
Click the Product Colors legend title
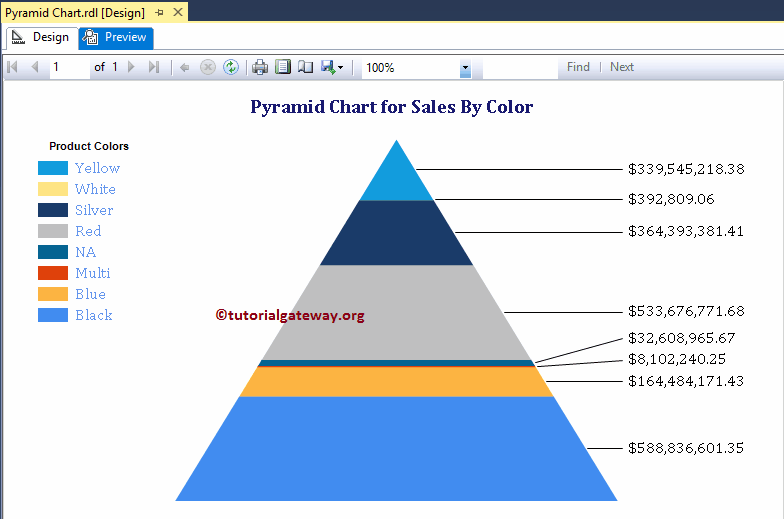(x=89, y=146)
